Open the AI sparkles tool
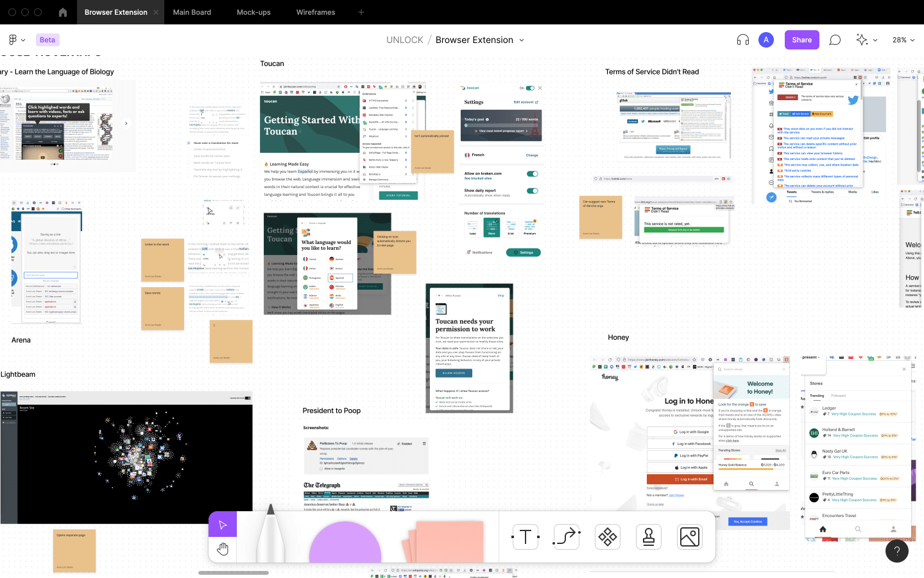 (x=862, y=40)
